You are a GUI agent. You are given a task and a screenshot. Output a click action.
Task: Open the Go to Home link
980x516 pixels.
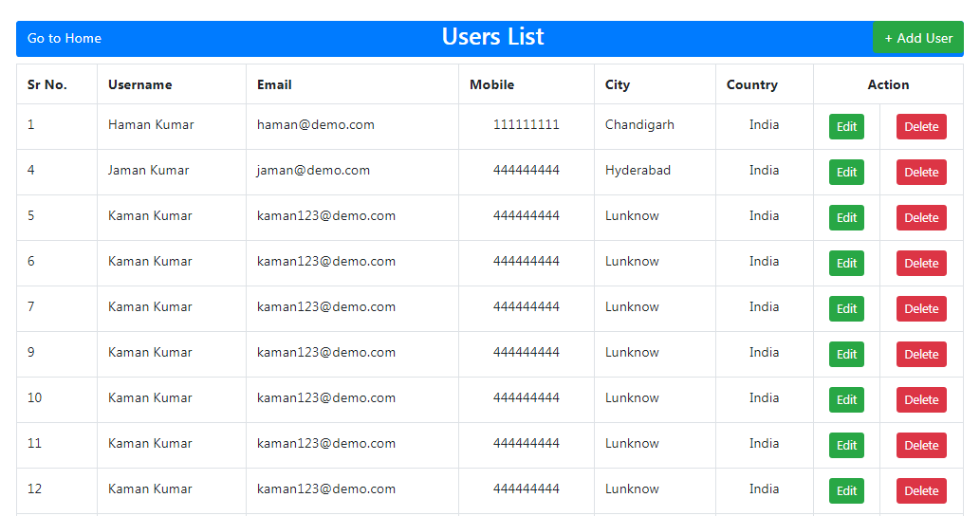tap(65, 38)
